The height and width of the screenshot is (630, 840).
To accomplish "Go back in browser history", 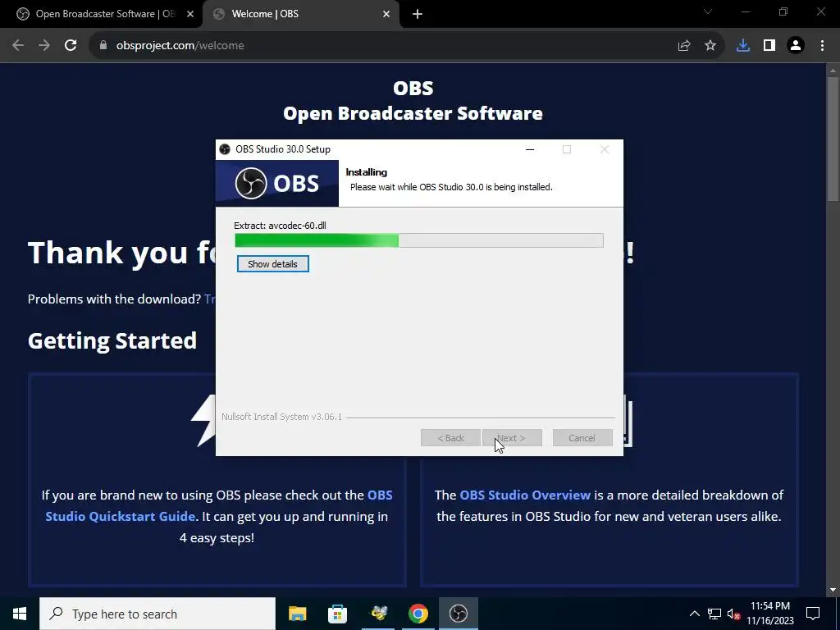I will coord(18,46).
